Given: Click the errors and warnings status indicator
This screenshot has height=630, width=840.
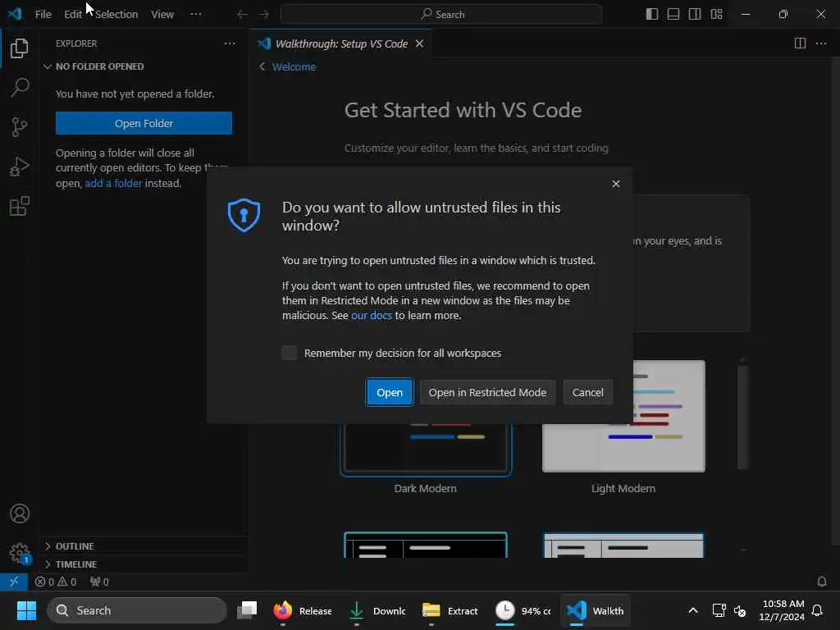Looking at the screenshot, I should coord(56,582).
